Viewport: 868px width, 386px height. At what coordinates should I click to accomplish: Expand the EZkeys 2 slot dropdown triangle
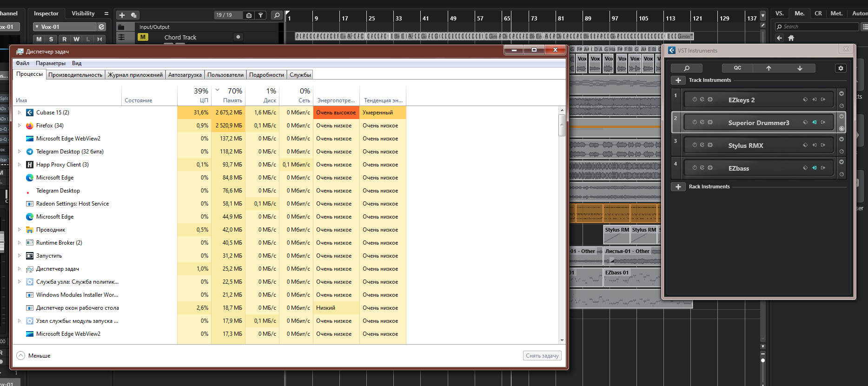841,93
